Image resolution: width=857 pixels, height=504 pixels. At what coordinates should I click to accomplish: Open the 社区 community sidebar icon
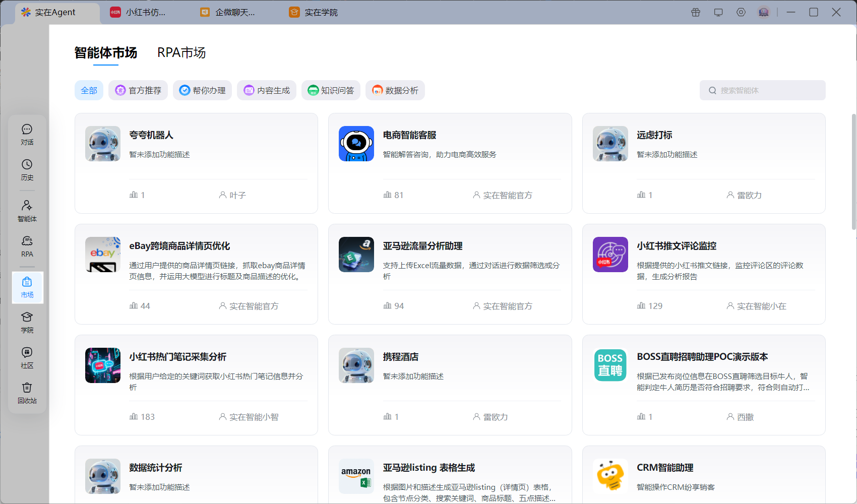pos(27,358)
